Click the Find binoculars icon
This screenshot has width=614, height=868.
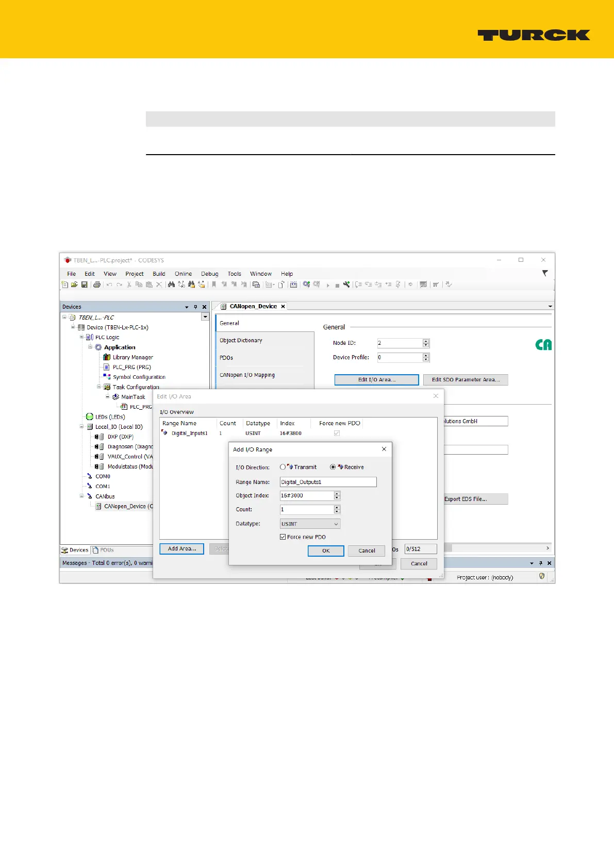(172, 285)
